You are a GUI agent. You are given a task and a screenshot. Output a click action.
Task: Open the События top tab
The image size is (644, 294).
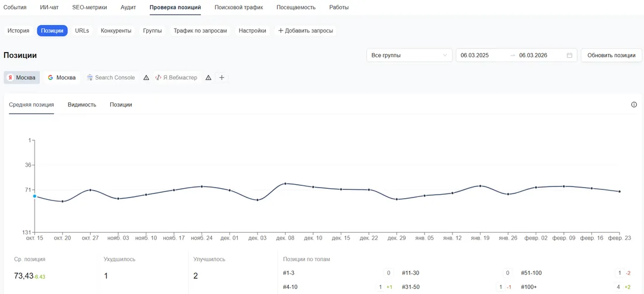pos(15,8)
